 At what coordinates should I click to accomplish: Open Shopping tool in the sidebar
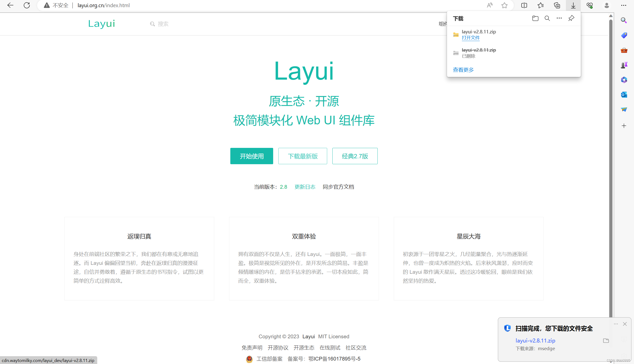(624, 35)
